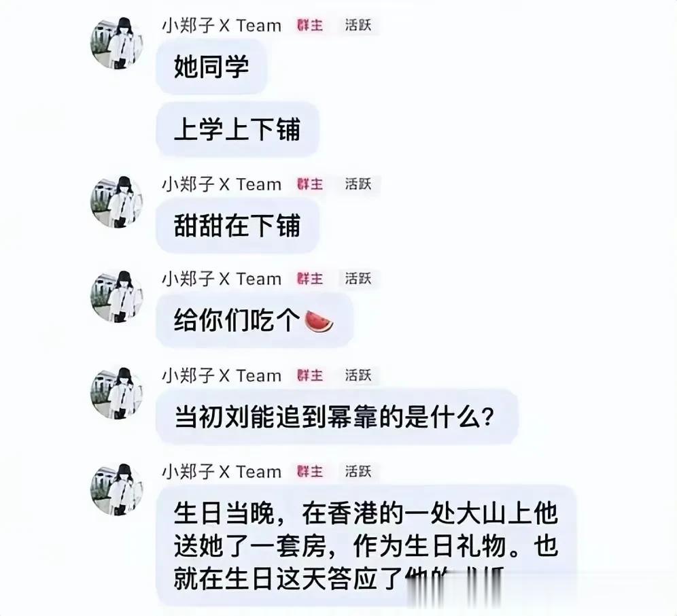This screenshot has width=677, height=616.
Task: Click the watermelon emoji in the message
Action: [319, 322]
